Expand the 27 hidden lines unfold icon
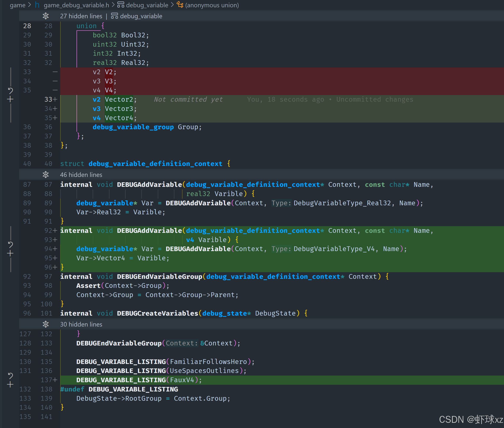Viewport: 504px width, 428px height. tap(46, 16)
